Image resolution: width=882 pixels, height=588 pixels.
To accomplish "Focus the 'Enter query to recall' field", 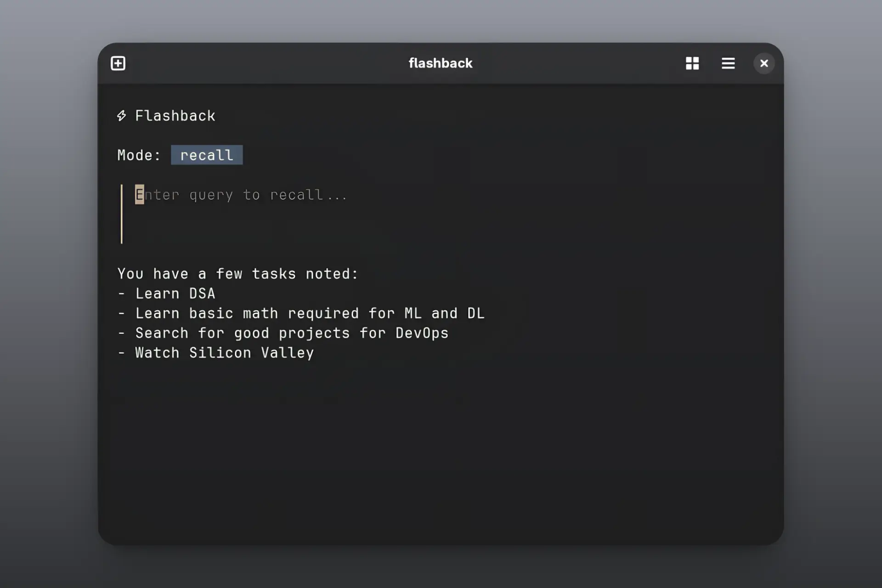I will [x=241, y=195].
